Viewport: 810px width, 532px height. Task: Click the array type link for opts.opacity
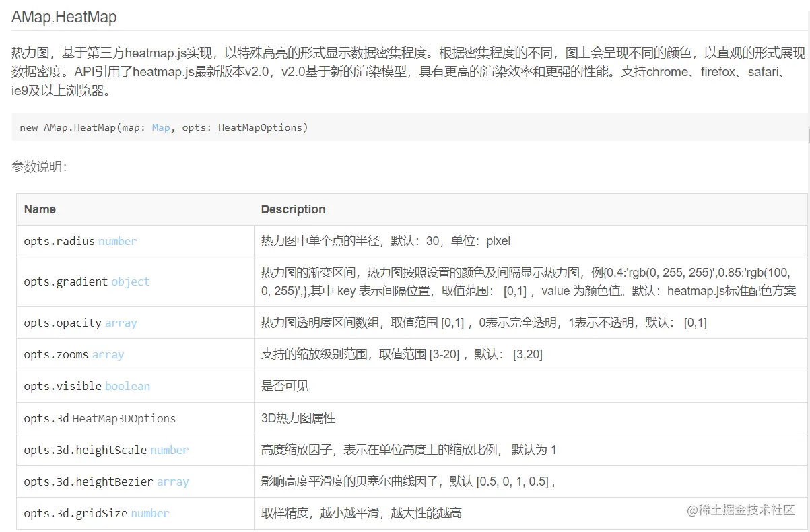(121, 323)
